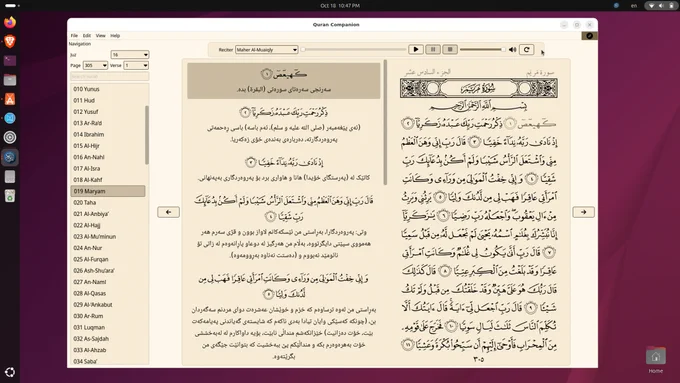Select surah 018 Al-Kahf
680x383 pixels.
pyautogui.click(x=108, y=180)
